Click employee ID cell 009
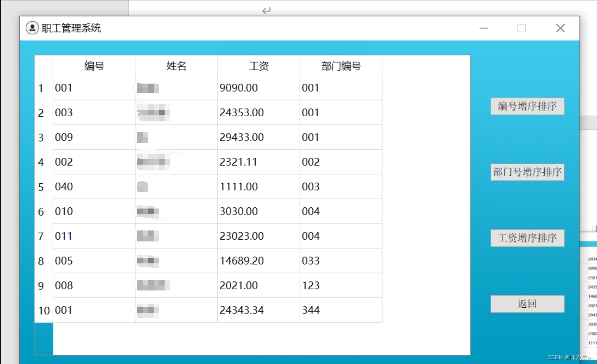The height and width of the screenshot is (364, 597). click(x=94, y=137)
